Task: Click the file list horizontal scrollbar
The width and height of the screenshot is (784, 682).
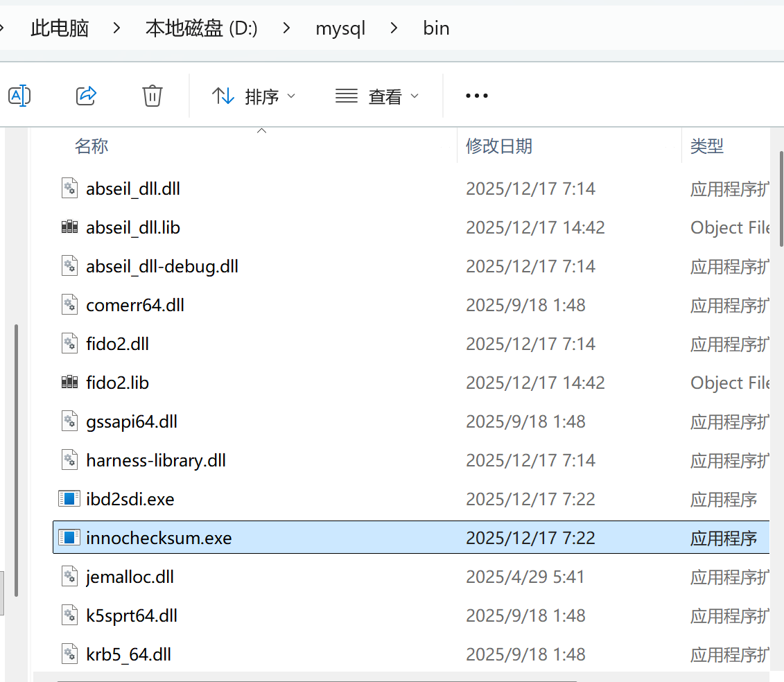Action: pyautogui.click(x=317, y=681)
